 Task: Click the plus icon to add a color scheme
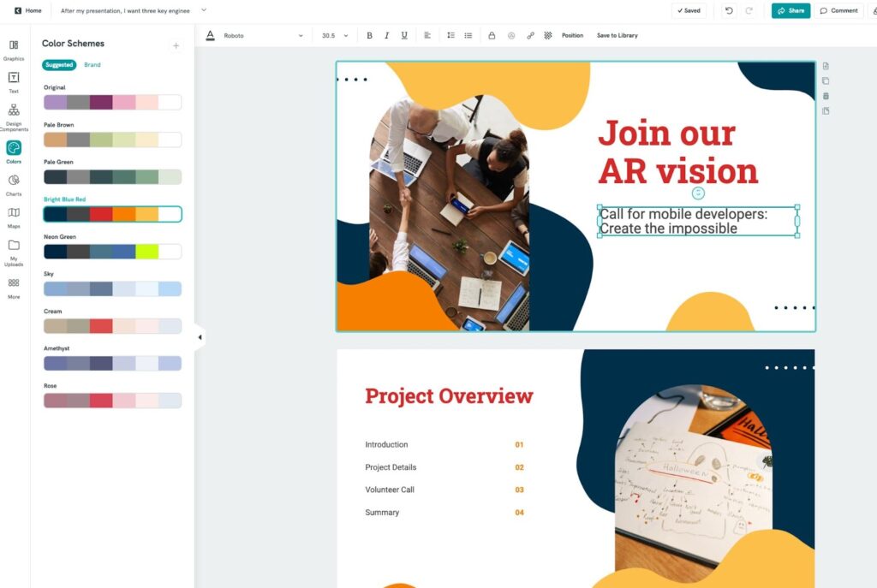tap(176, 45)
